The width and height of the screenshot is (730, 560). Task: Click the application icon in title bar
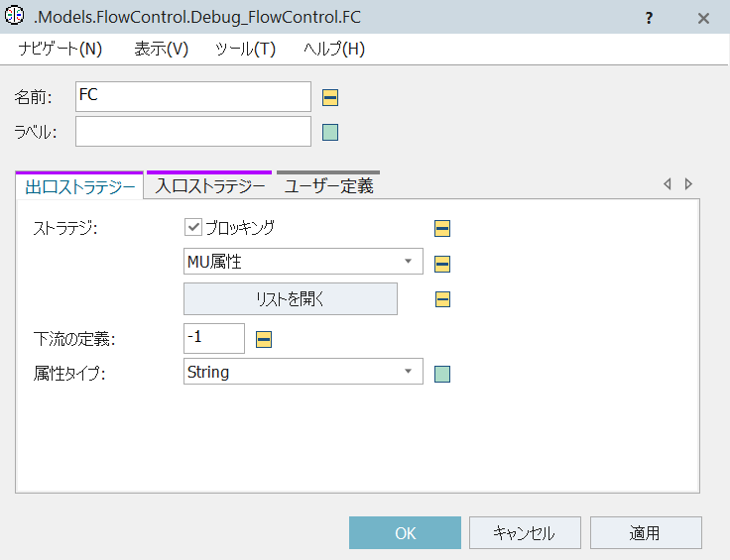(x=15, y=15)
